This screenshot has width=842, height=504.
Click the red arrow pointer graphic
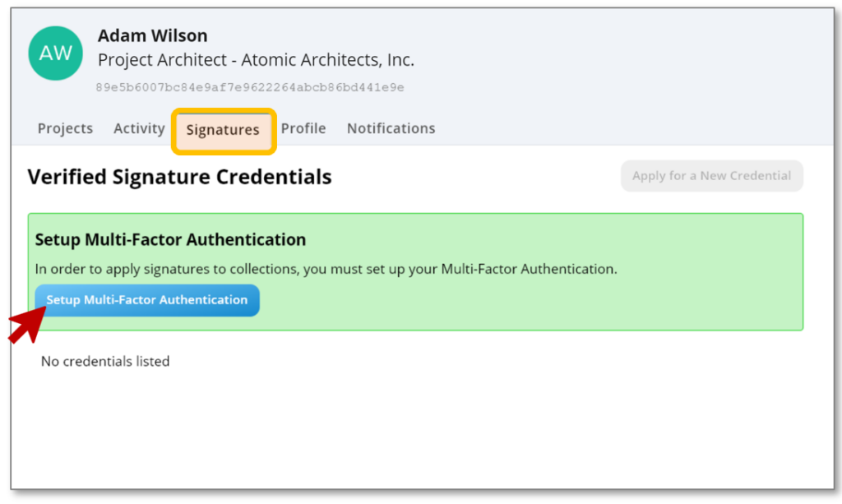[x=26, y=323]
